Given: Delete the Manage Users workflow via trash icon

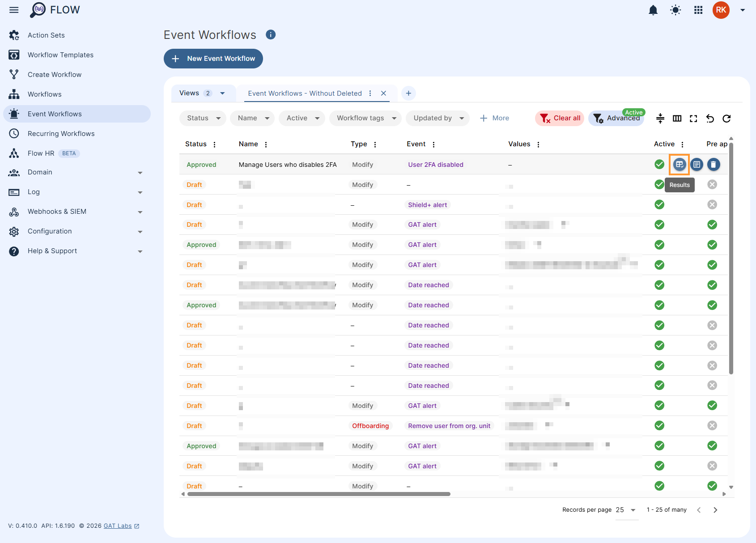Looking at the screenshot, I should coord(713,164).
